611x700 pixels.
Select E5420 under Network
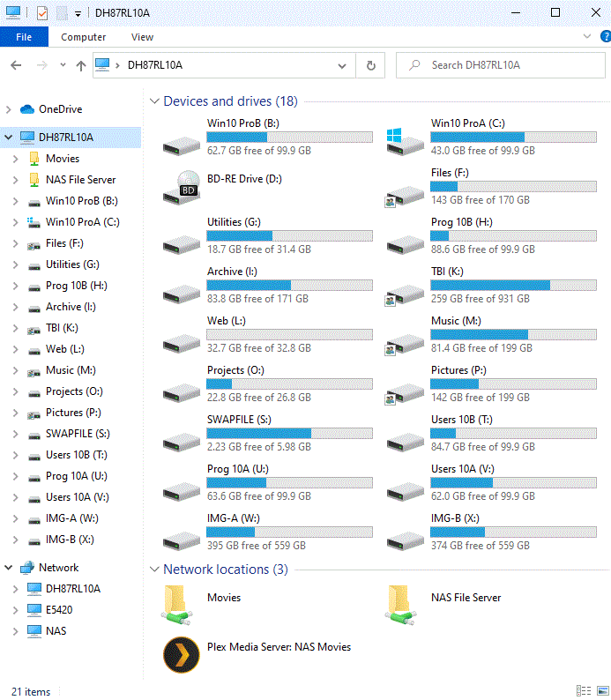tap(59, 610)
